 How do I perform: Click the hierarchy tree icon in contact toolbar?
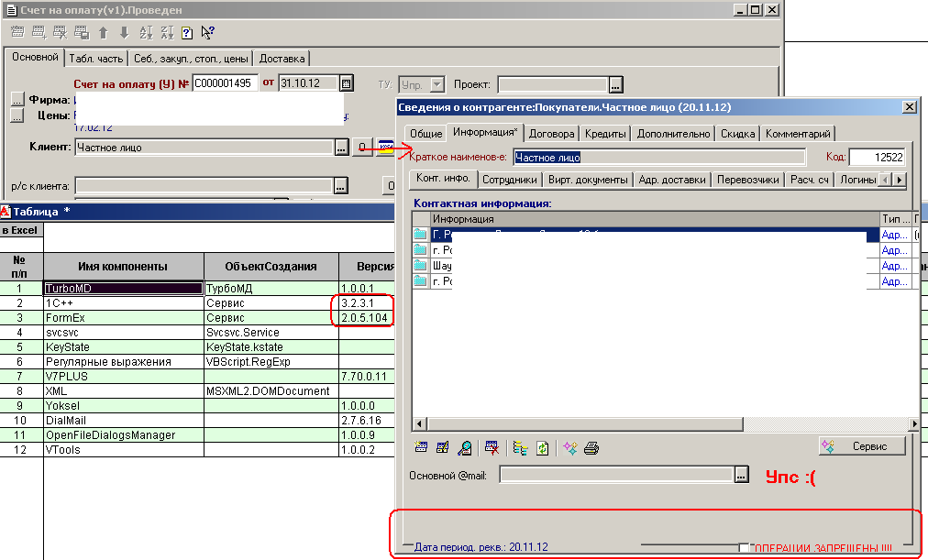coord(520,448)
